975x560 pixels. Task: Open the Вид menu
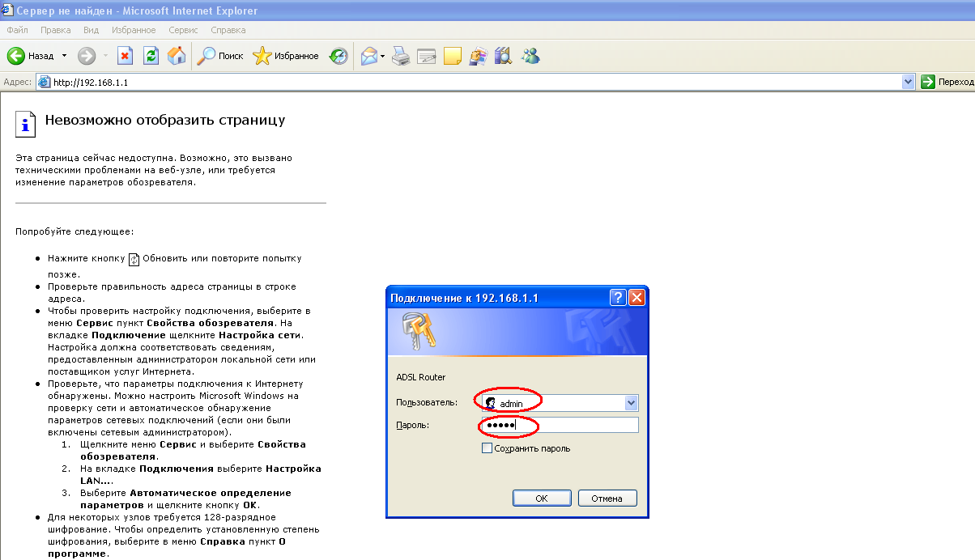coord(91,30)
